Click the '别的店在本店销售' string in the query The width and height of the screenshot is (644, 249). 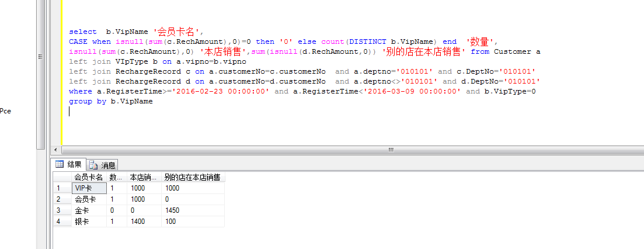(424, 51)
